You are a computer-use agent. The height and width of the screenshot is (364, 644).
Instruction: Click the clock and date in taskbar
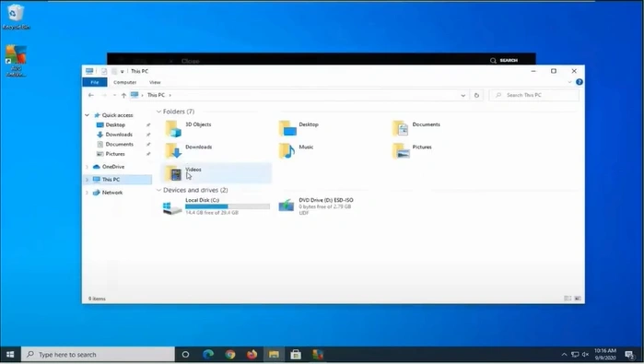coord(605,354)
